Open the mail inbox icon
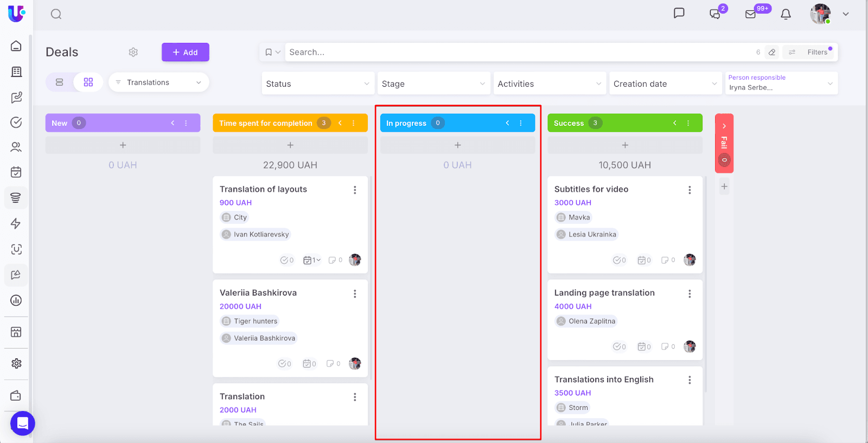 [x=751, y=14]
